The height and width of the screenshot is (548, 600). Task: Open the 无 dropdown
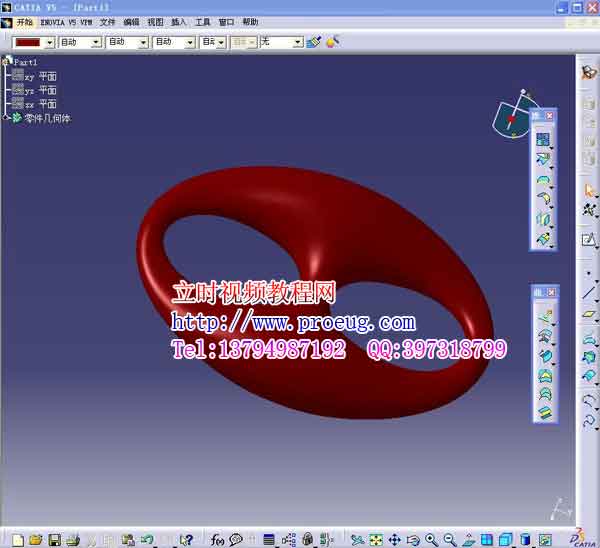(298, 42)
